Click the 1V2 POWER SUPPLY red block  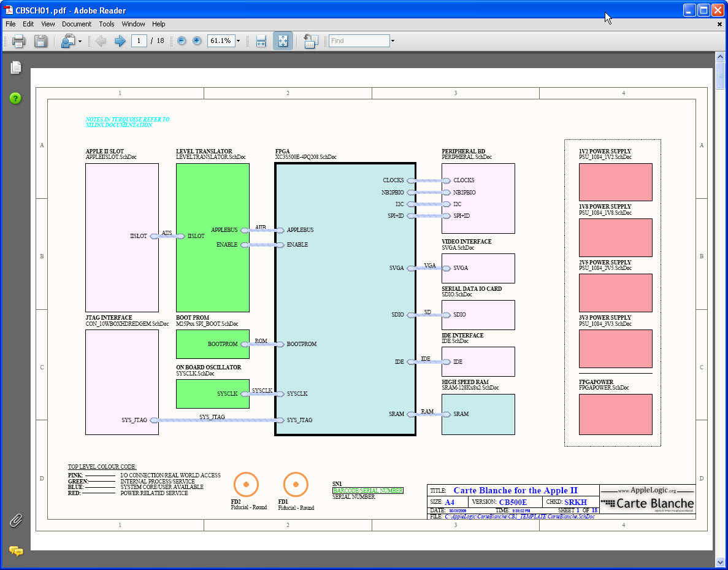coord(616,182)
